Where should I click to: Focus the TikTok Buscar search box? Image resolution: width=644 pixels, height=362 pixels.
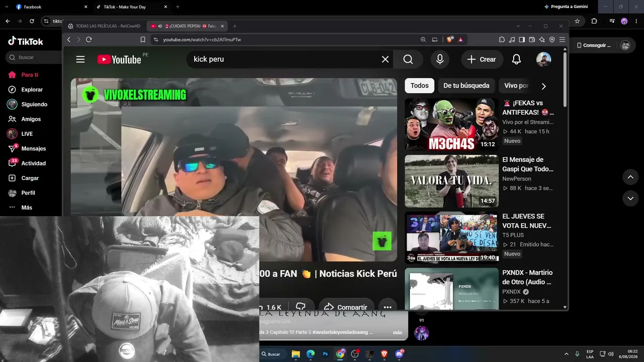tap(33, 57)
